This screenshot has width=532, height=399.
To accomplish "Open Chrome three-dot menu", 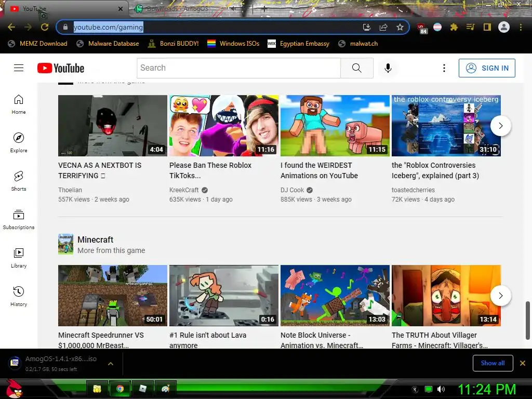I will pyautogui.click(x=521, y=27).
